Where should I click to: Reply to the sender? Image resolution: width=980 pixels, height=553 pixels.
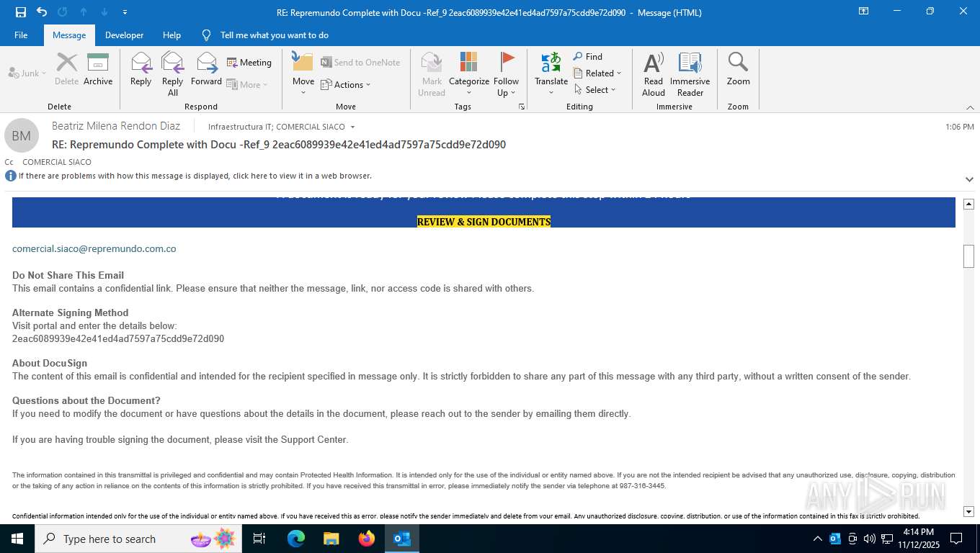[x=141, y=70]
